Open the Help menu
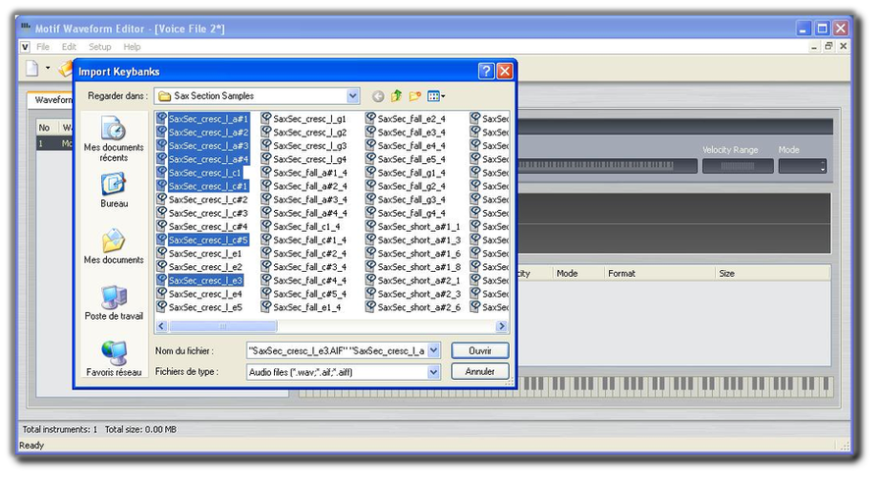The height and width of the screenshot is (479, 878). [x=132, y=47]
